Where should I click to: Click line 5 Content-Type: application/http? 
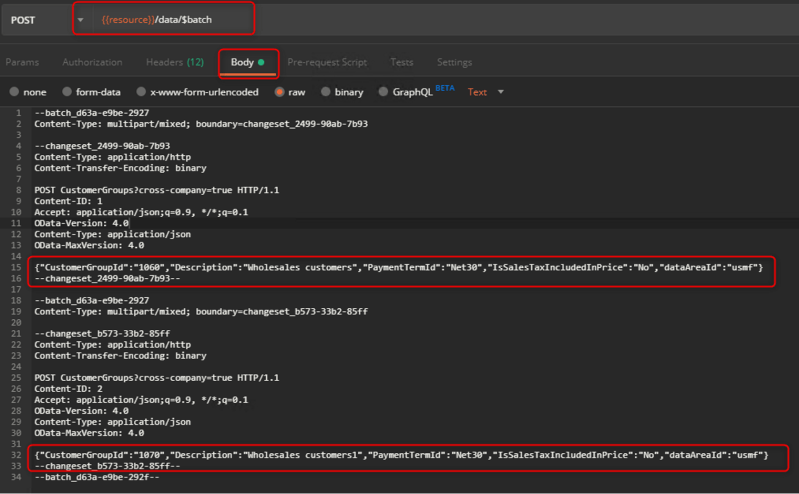pos(113,157)
